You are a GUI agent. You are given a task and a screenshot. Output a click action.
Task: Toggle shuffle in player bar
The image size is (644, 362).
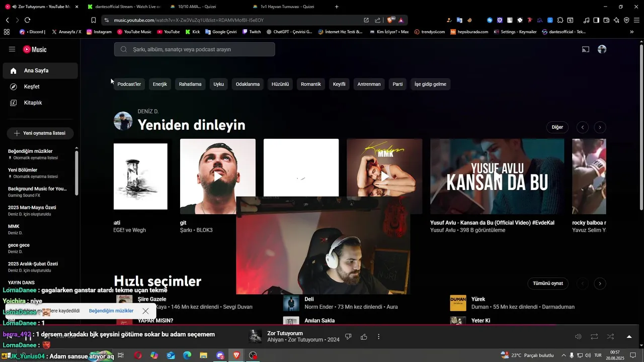click(x=610, y=336)
